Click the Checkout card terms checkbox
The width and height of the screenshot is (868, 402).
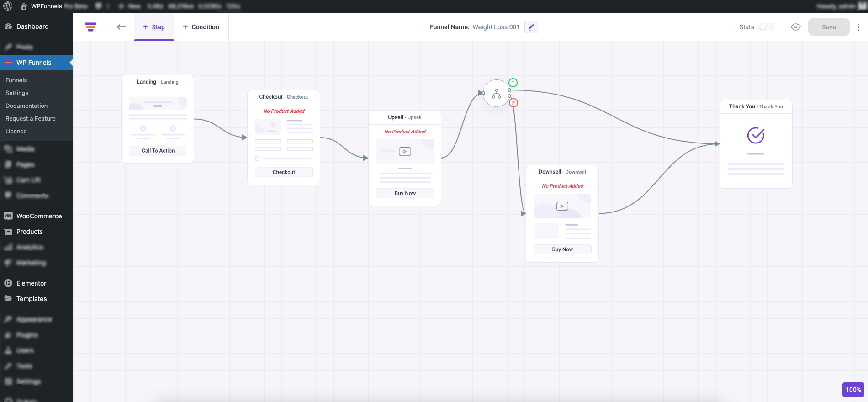tap(257, 159)
